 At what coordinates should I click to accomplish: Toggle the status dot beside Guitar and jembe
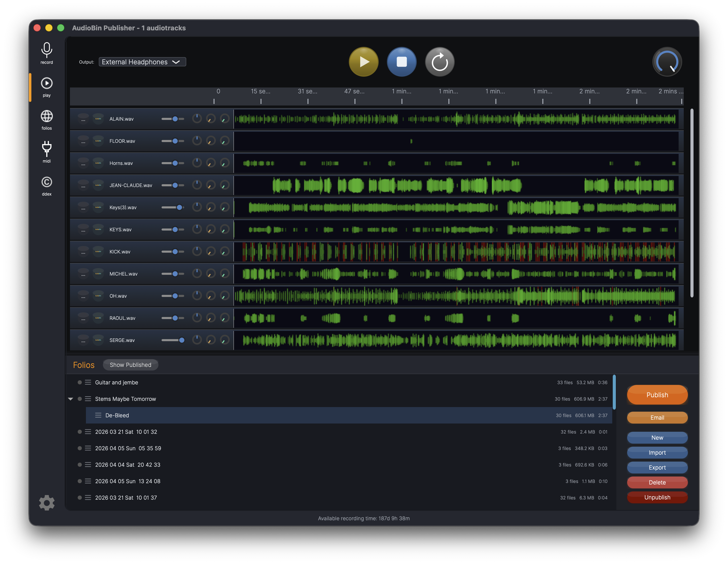[80, 382]
